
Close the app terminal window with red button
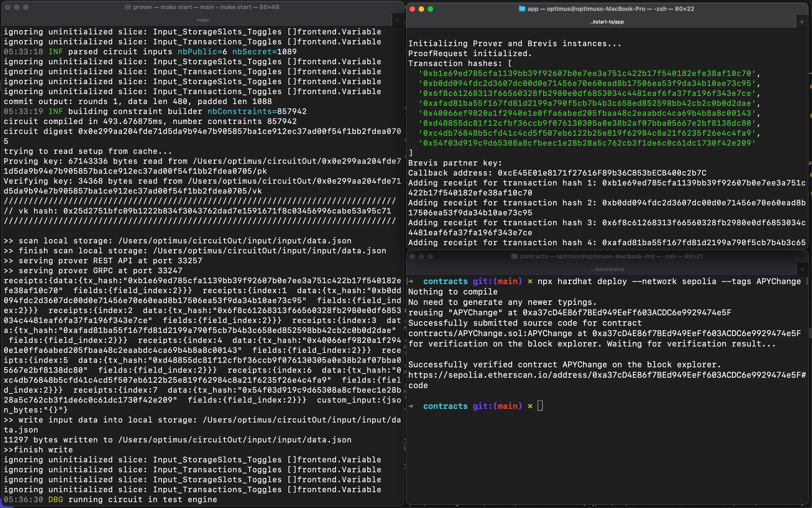point(413,9)
